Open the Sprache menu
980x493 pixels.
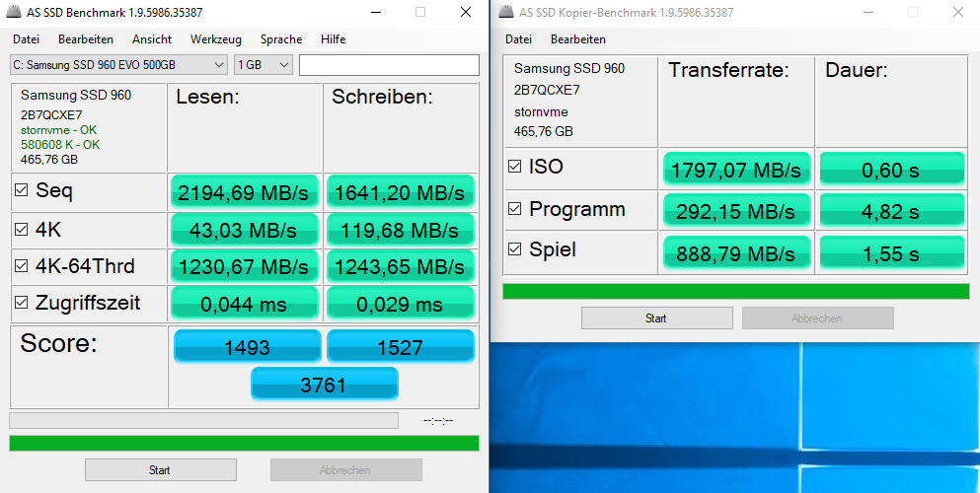point(281,39)
